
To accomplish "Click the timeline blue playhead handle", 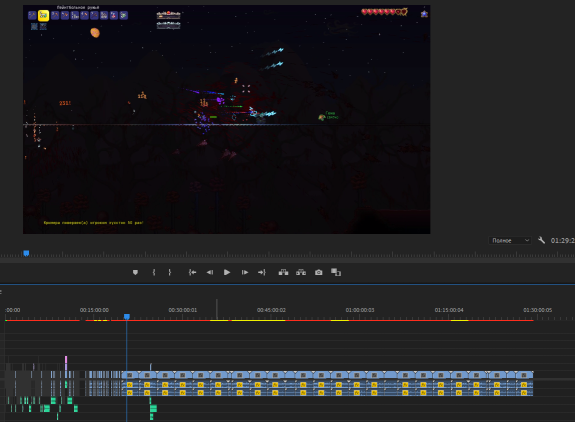I will click(x=127, y=316).
